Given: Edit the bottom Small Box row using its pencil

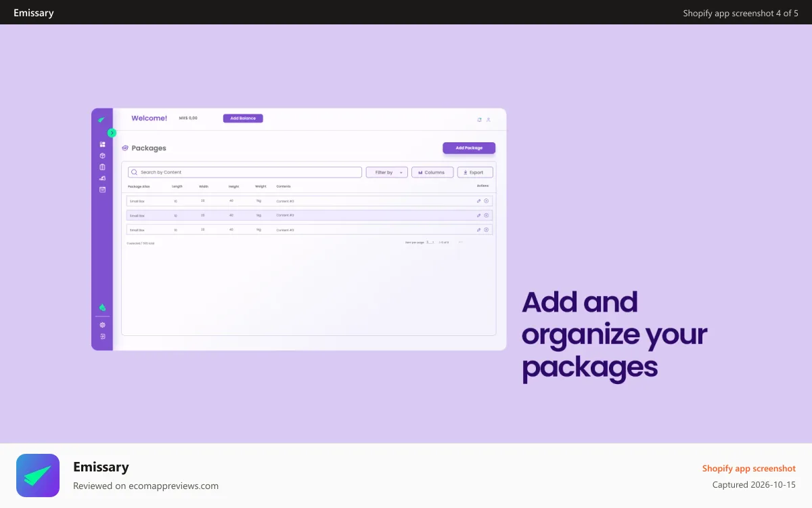Looking at the screenshot, I should [478, 230].
